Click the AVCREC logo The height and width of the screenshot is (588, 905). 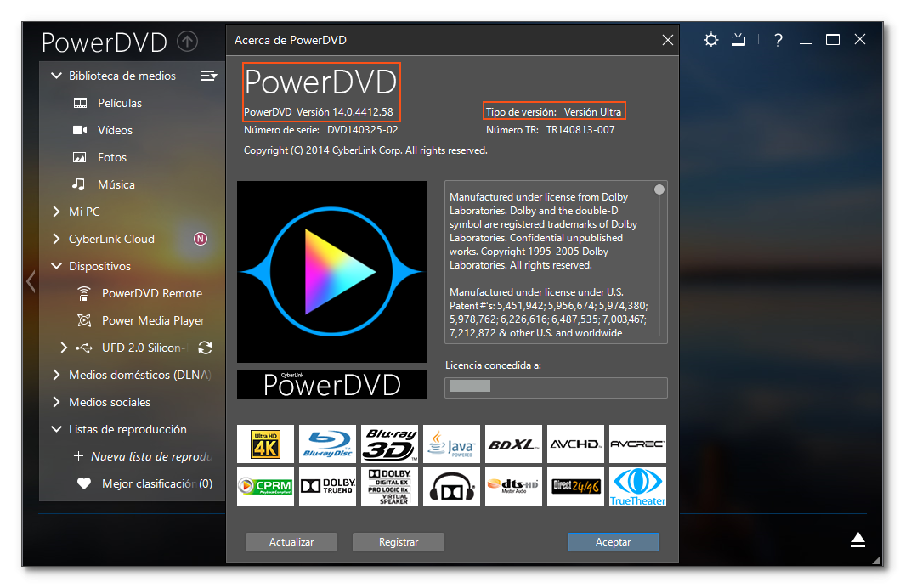tap(638, 444)
